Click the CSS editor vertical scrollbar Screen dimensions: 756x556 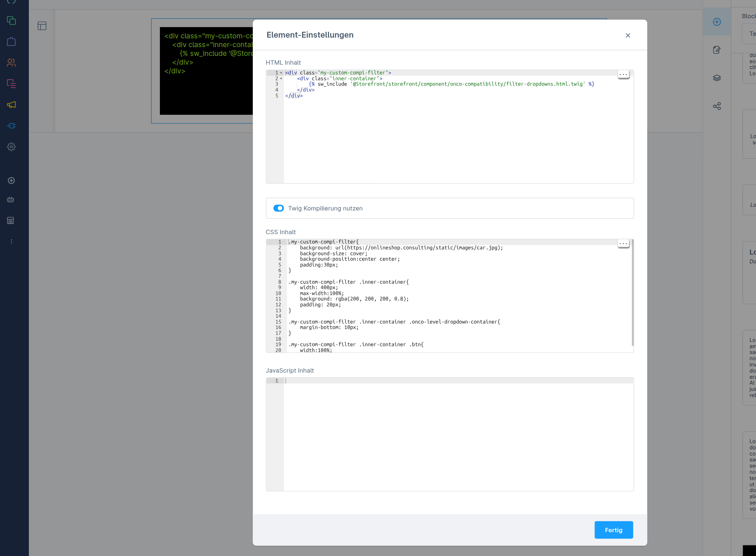[633, 293]
